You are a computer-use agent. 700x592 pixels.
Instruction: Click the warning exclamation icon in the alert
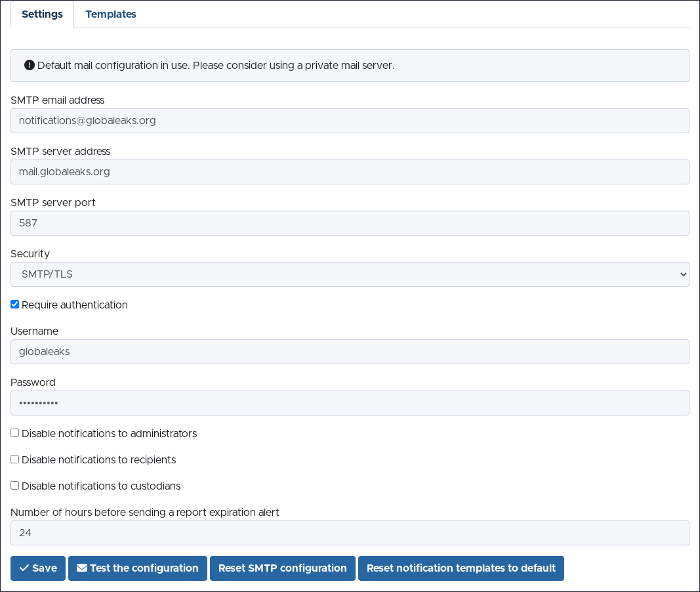[30, 66]
